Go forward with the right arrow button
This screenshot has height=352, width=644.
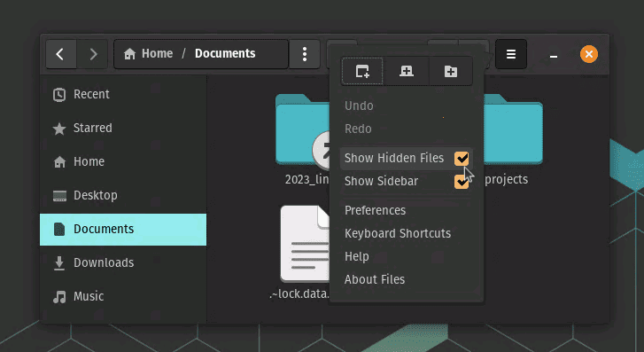(x=93, y=54)
